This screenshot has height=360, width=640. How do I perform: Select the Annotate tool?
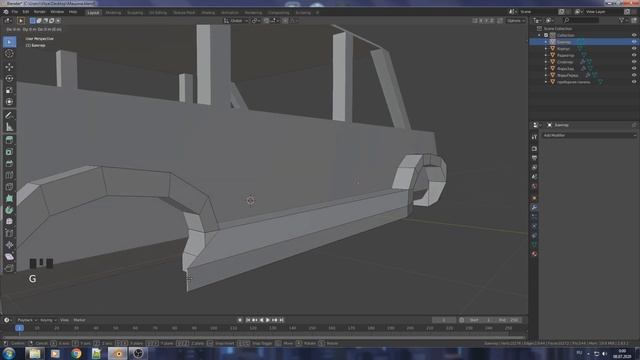click(x=9, y=115)
